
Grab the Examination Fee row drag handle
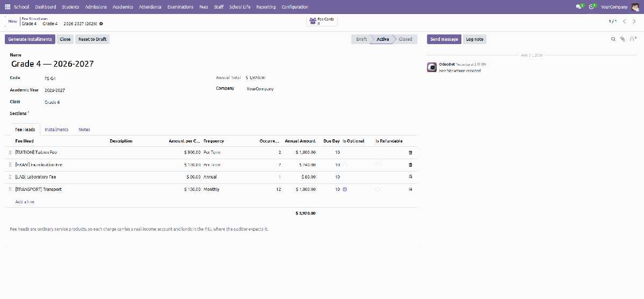point(10,165)
